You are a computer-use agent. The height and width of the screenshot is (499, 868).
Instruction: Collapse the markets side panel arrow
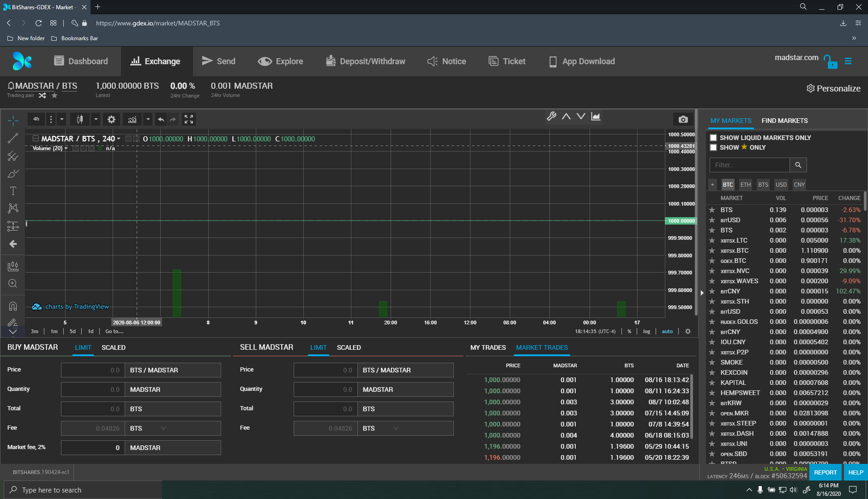[x=702, y=292]
